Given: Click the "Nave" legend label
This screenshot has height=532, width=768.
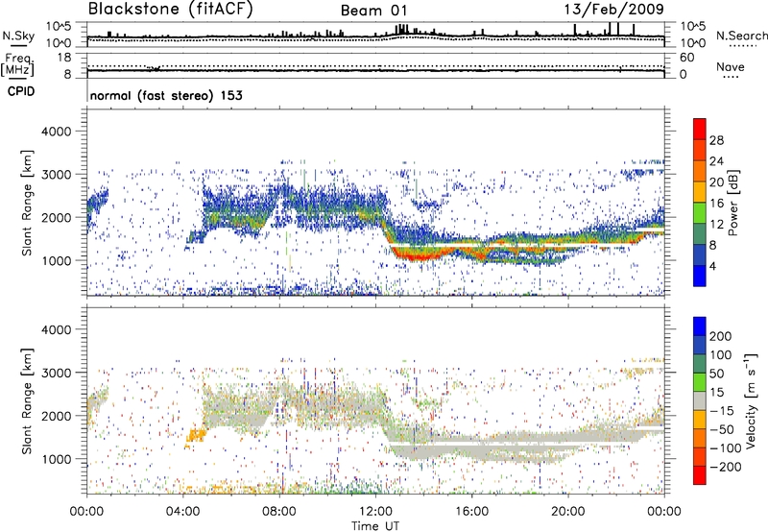Looking at the screenshot, I should point(731,66).
